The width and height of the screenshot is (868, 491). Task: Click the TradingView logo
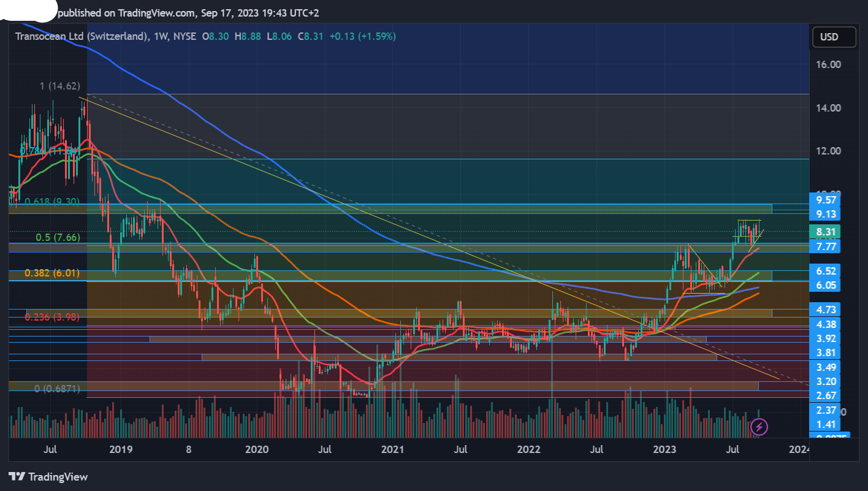[48, 477]
